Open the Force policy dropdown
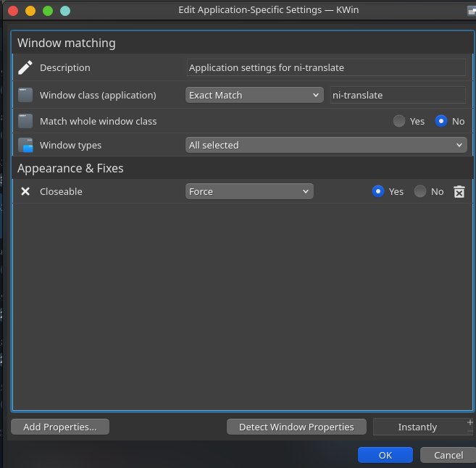The width and height of the screenshot is (476, 468). [x=249, y=191]
